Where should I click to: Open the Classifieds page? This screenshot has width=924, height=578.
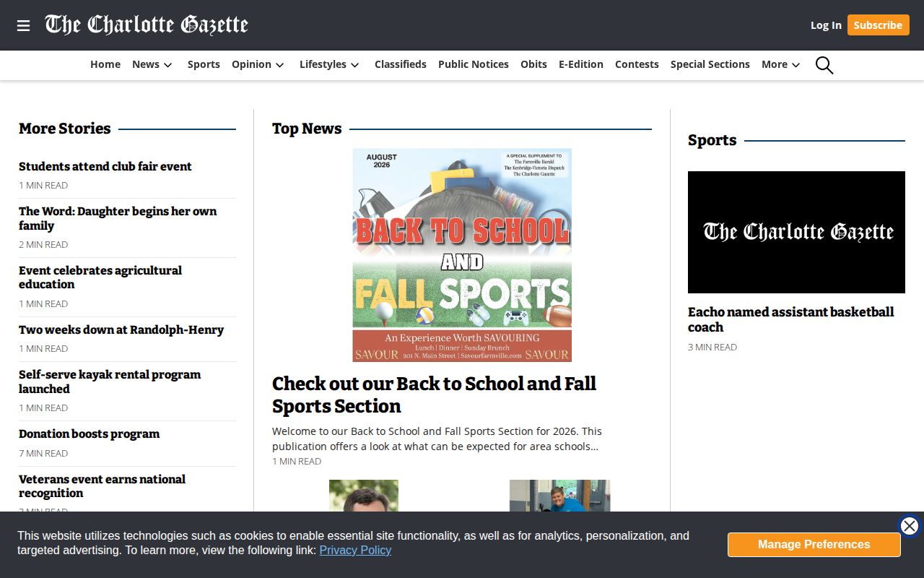(401, 64)
